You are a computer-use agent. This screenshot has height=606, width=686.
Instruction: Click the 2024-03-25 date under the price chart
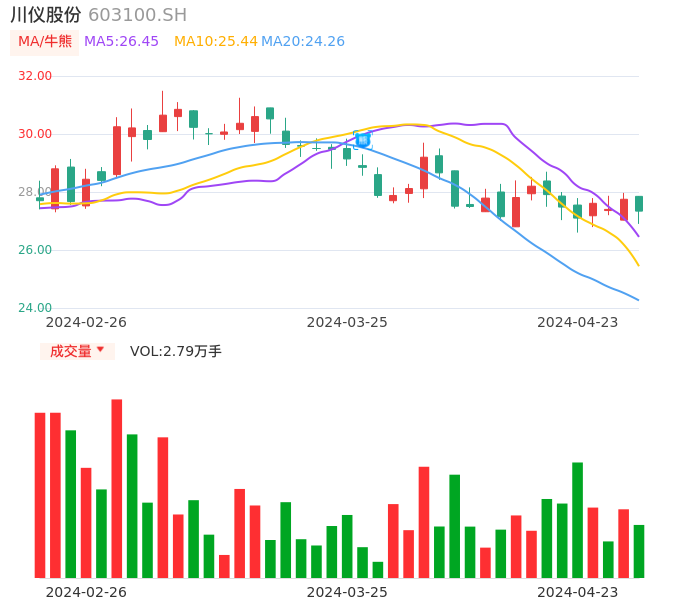(x=346, y=322)
